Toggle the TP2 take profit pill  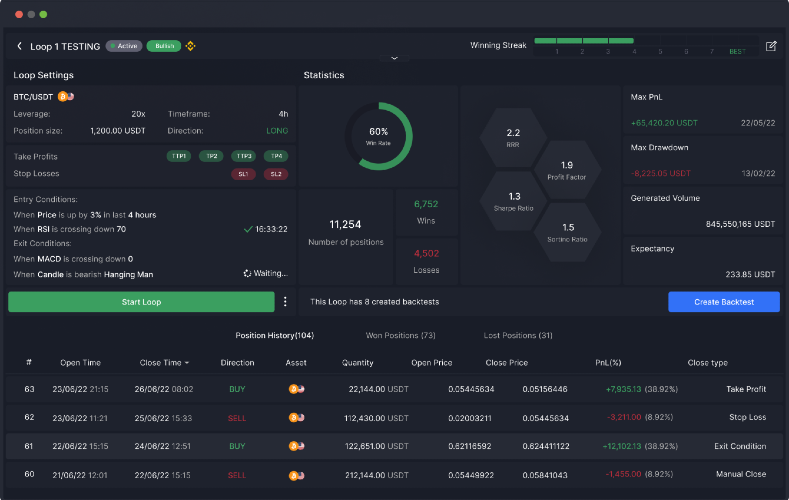point(211,156)
